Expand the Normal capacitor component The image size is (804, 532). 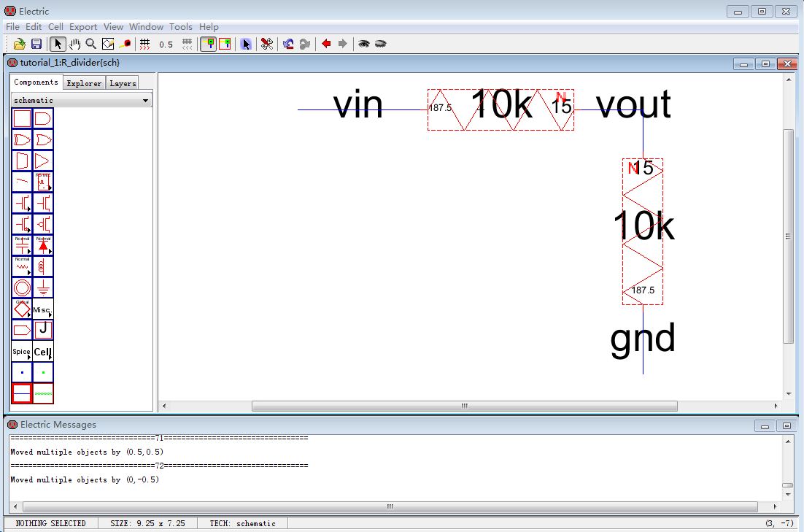click(22, 244)
